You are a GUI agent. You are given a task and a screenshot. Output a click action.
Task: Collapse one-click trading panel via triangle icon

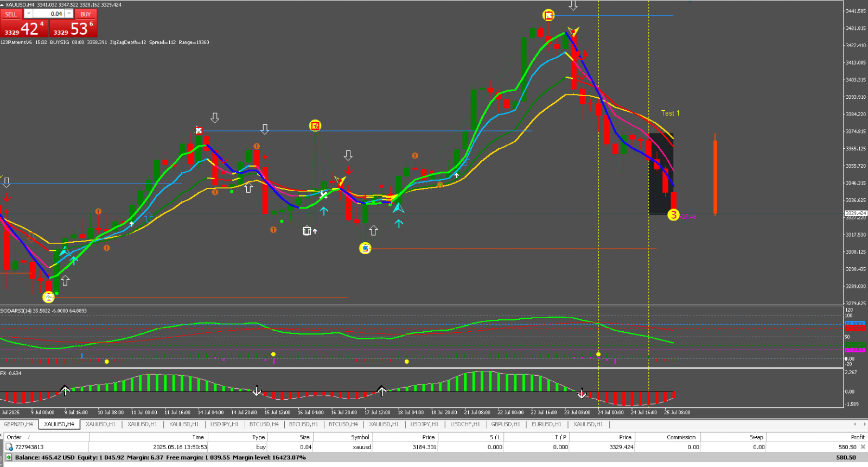coord(2,5)
